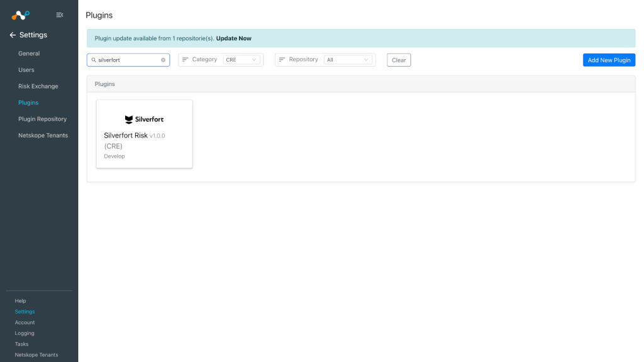Open Account in bottom menu
The width and height of the screenshot is (644, 362).
coord(25,322)
